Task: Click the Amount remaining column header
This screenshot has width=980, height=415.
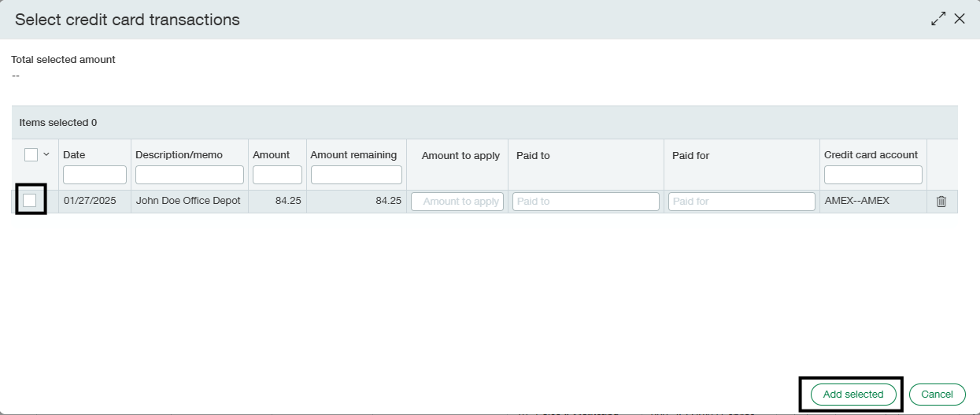Action: (353, 155)
